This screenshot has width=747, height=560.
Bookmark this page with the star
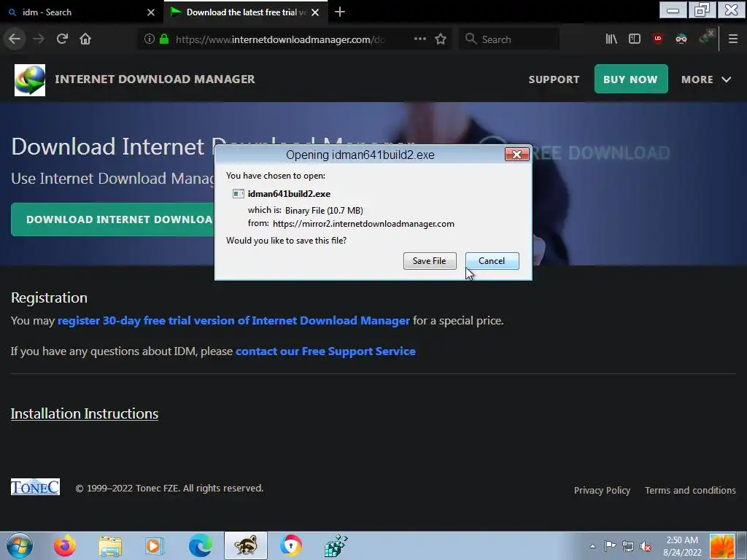[x=441, y=39]
